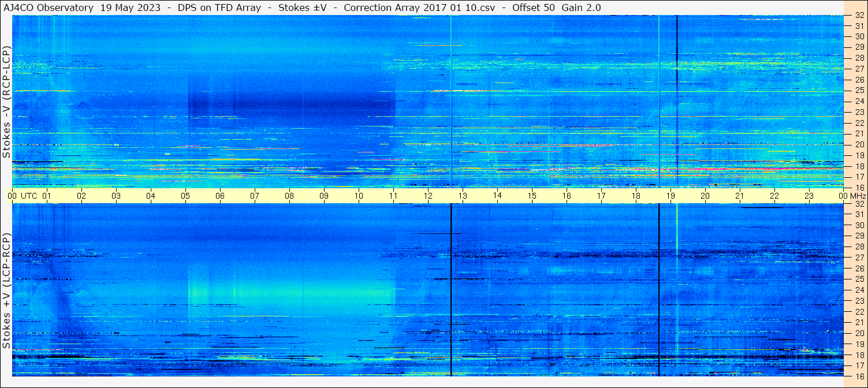Select hour 09 on time axis
The height and width of the screenshot is (388, 868).
coord(324,196)
